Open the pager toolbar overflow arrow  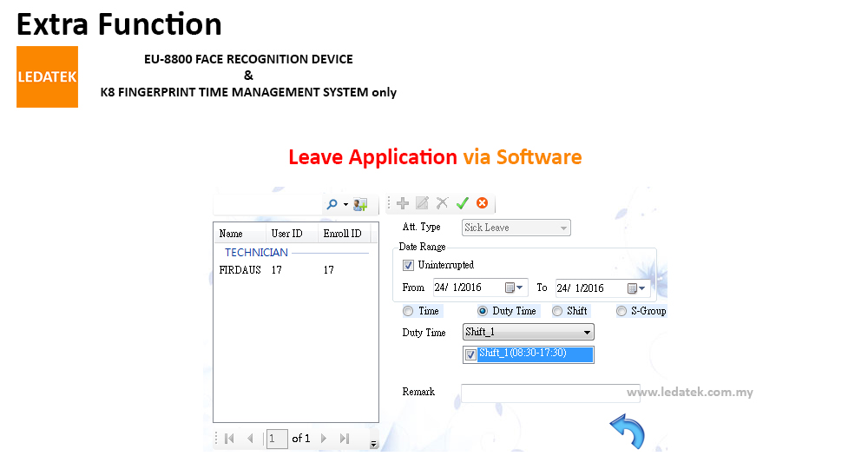click(x=373, y=444)
